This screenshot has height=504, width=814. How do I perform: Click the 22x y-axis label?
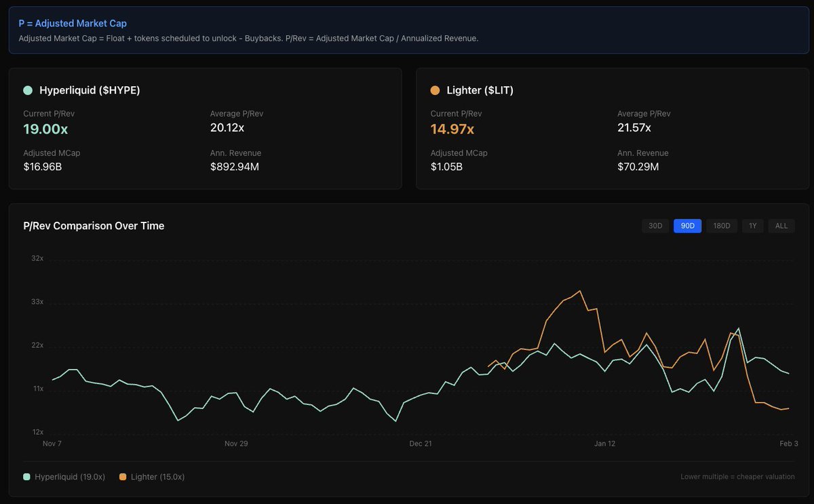(37, 345)
